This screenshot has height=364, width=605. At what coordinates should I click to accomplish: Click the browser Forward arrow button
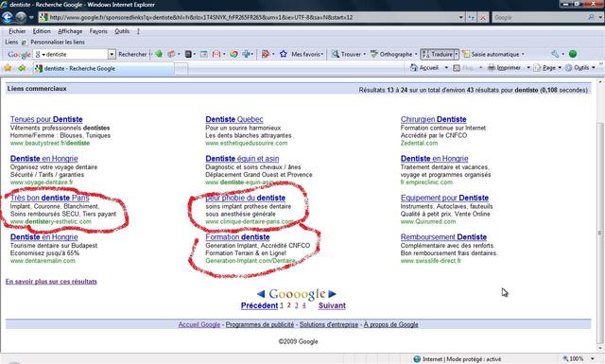point(21,17)
